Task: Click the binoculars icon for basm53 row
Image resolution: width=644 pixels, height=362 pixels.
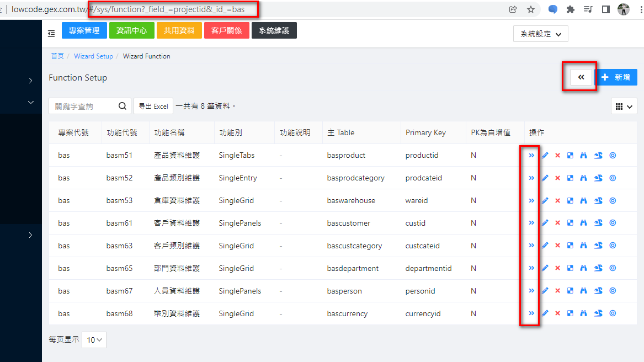Action: click(583, 201)
